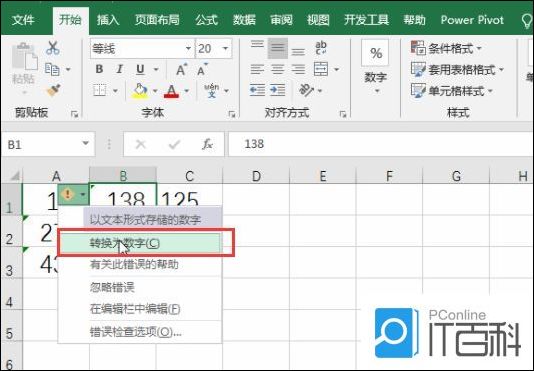Toggle bold formatting
The width and height of the screenshot is (534, 371).
(x=99, y=69)
